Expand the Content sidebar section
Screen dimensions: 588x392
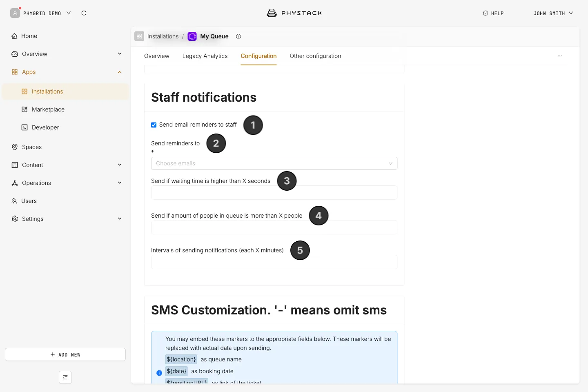pyautogui.click(x=120, y=165)
